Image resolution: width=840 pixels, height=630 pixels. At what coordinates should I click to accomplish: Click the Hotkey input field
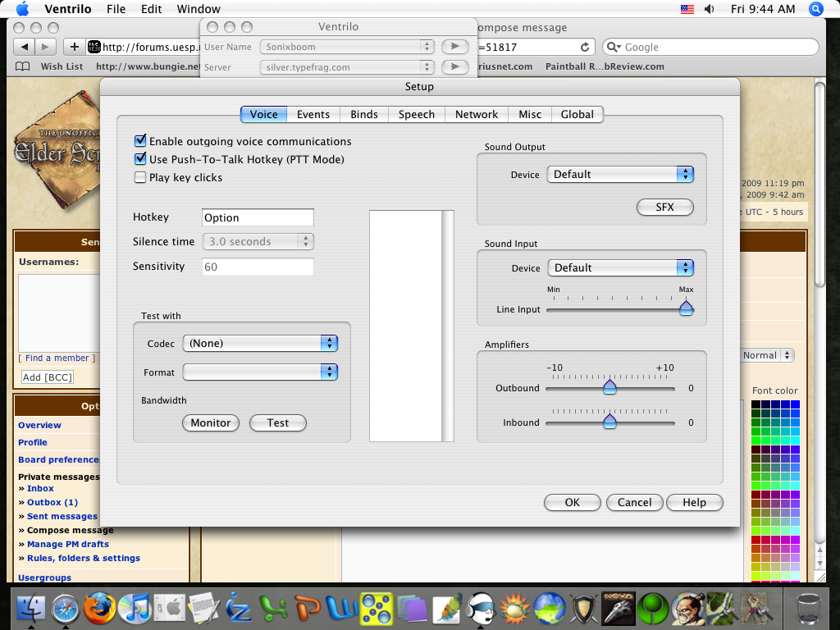tap(258, 218)
